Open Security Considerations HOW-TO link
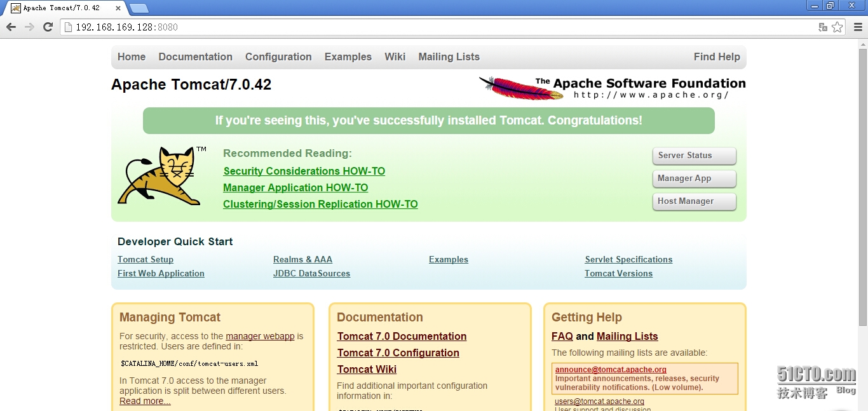This screenshot has height=411, width=868. coord(304,171)
